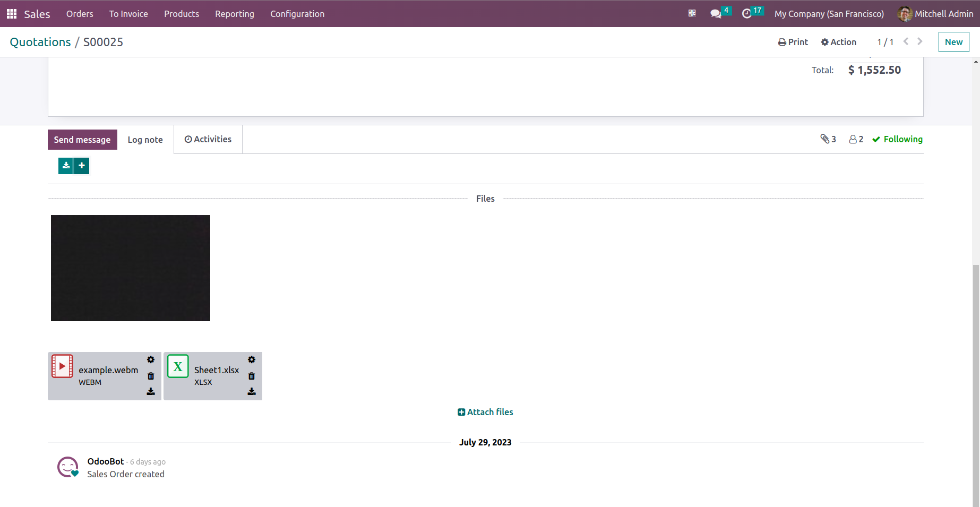The image size is (980, 507).
Task: Click the OdooBot author name
Action: 106,461
